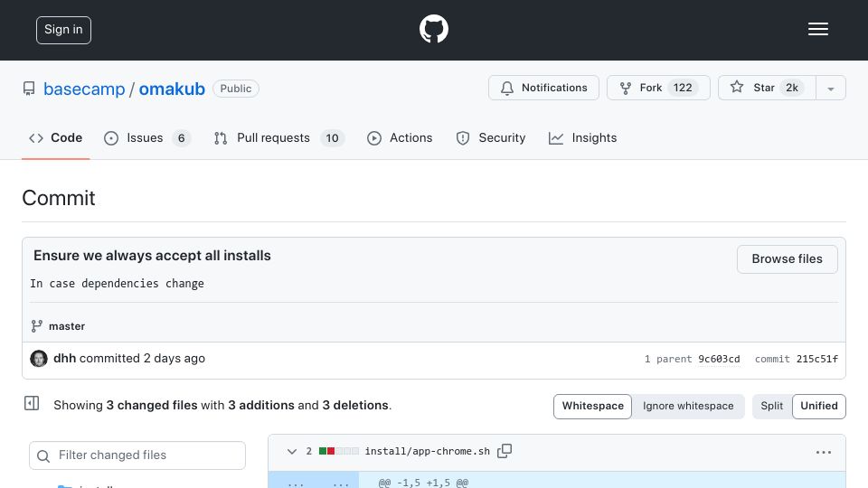The height and width of the screenshot is (488, 868).
Task: Toggle the file tree sidebar icon
Action: coord(32,403)
